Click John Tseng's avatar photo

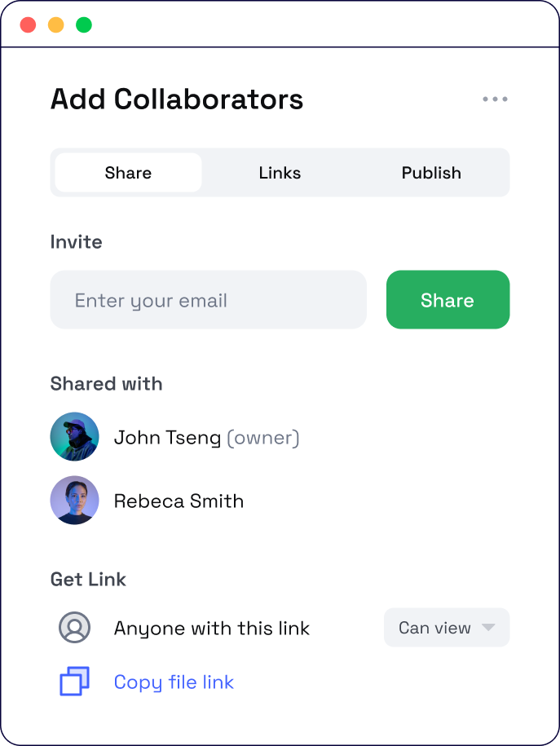tap(74, 437)
